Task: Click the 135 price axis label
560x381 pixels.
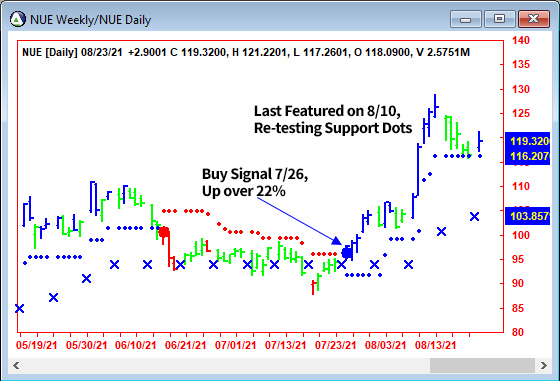Action: (x=521, y=65)
